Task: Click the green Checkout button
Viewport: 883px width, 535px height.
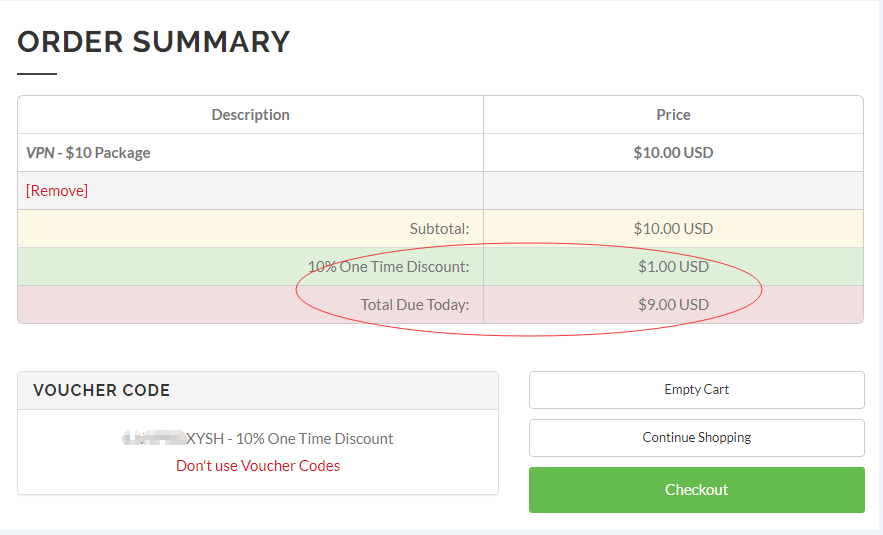Action: tap(697, 489)
